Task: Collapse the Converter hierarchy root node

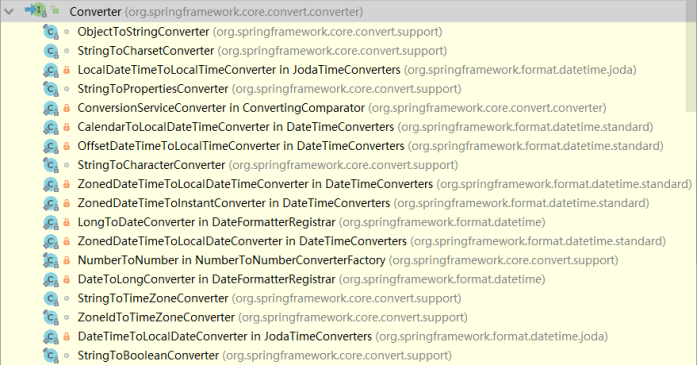Action: 8,12
